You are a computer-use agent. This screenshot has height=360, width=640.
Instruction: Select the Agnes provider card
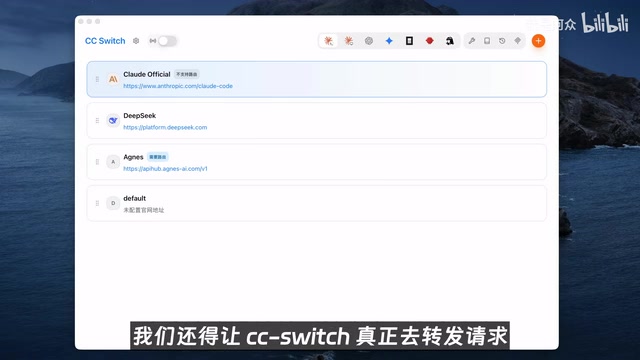pos(317,162)
